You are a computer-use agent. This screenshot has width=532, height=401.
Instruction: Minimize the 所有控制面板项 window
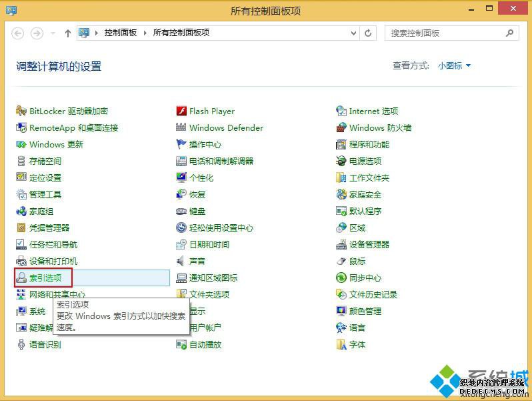pyautogui.click(x=471, y=9)
